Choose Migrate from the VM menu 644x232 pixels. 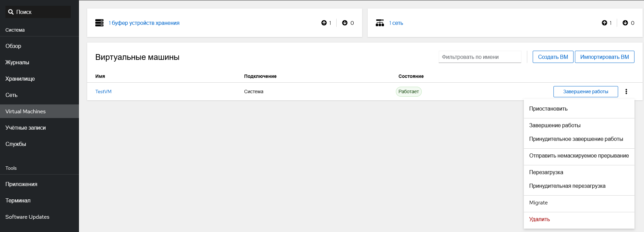538,203
